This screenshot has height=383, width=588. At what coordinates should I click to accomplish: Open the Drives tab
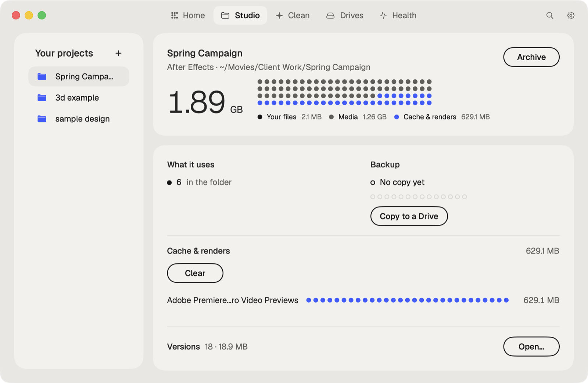[345, 15]
